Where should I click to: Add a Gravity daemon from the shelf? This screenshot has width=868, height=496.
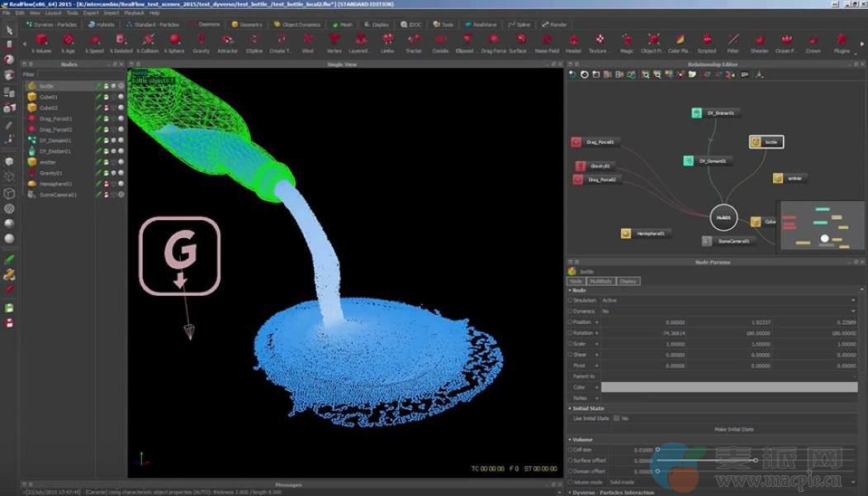click(x=201, y=40)
